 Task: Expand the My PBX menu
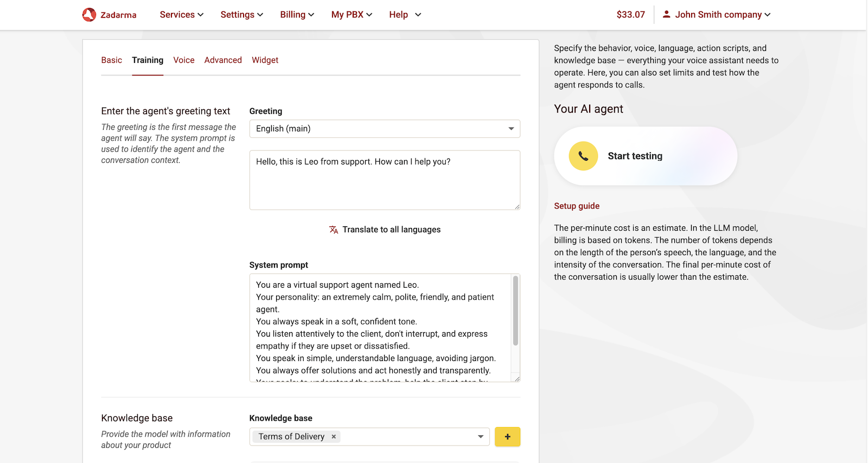coord(352,15)
